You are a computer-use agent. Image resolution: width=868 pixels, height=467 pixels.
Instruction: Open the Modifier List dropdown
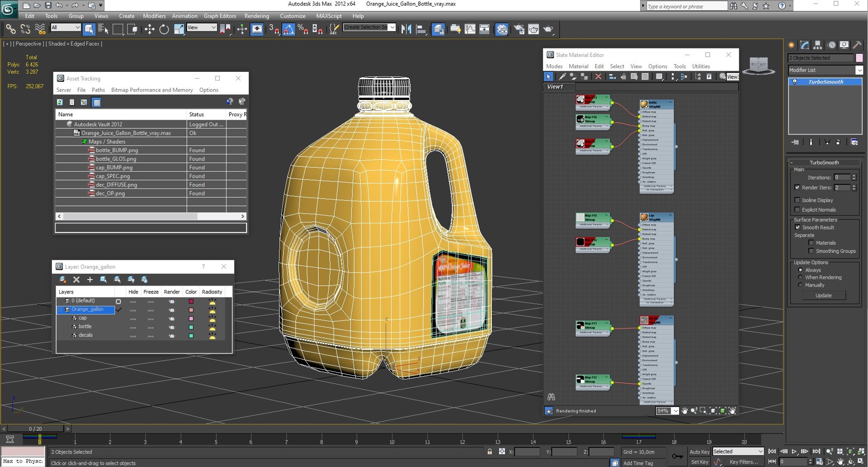coord(859,70)
